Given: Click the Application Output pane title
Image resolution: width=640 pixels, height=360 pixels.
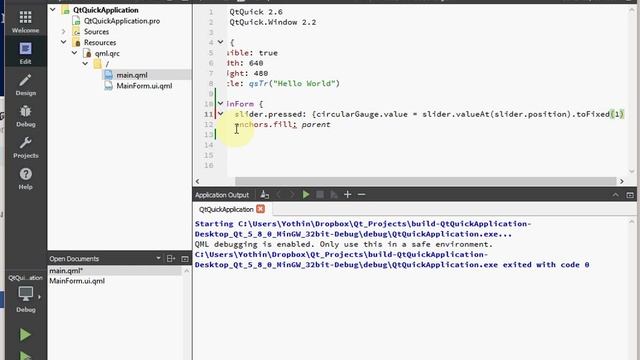Looking at the screenshot, I should [222, 195].
